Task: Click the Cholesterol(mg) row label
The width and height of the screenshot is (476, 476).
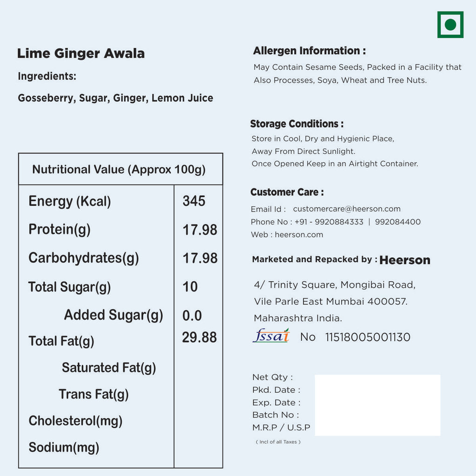Action: [x=75, y=421]
